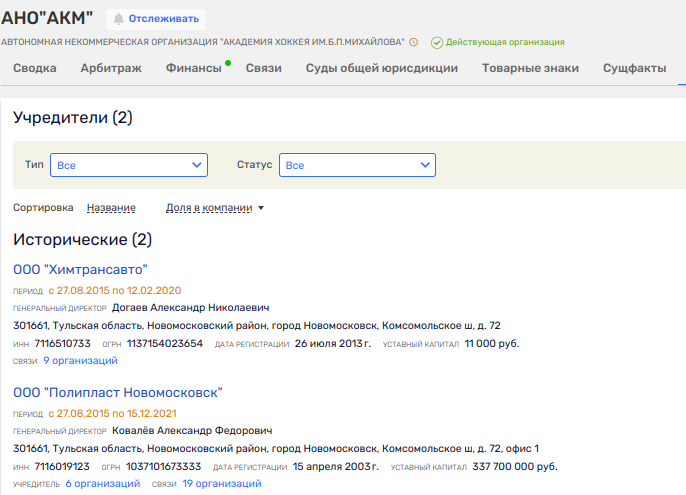
Task: Sort by Название
Action: (x=111, y=207)
